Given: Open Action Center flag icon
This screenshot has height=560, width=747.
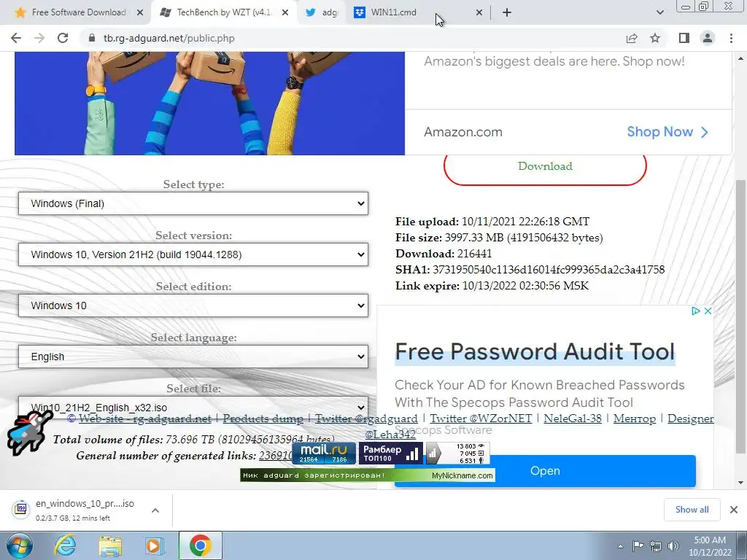Looking at the screenshot, I should tap(638, 546).
